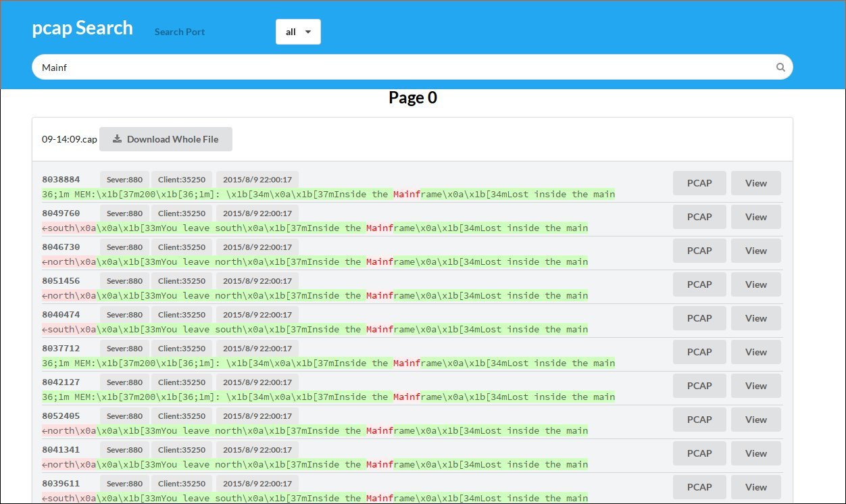Click the 09-14:09.cap file name
846x504 pixels.
tap(70, 139)
